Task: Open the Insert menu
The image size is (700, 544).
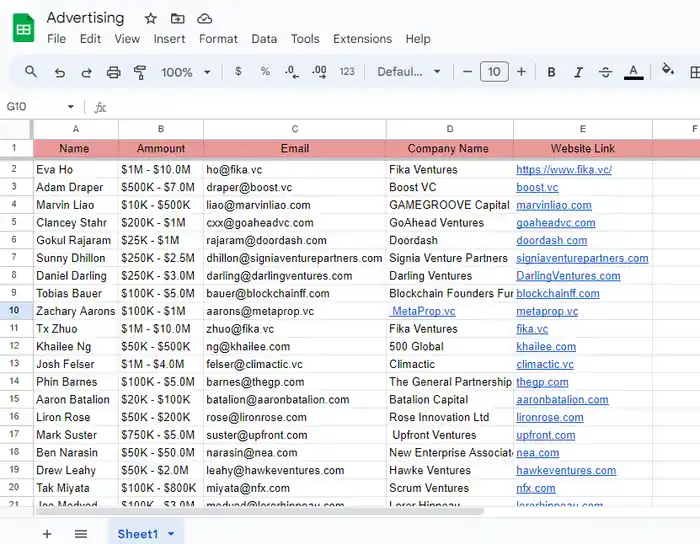Action: tap(169, 39)
